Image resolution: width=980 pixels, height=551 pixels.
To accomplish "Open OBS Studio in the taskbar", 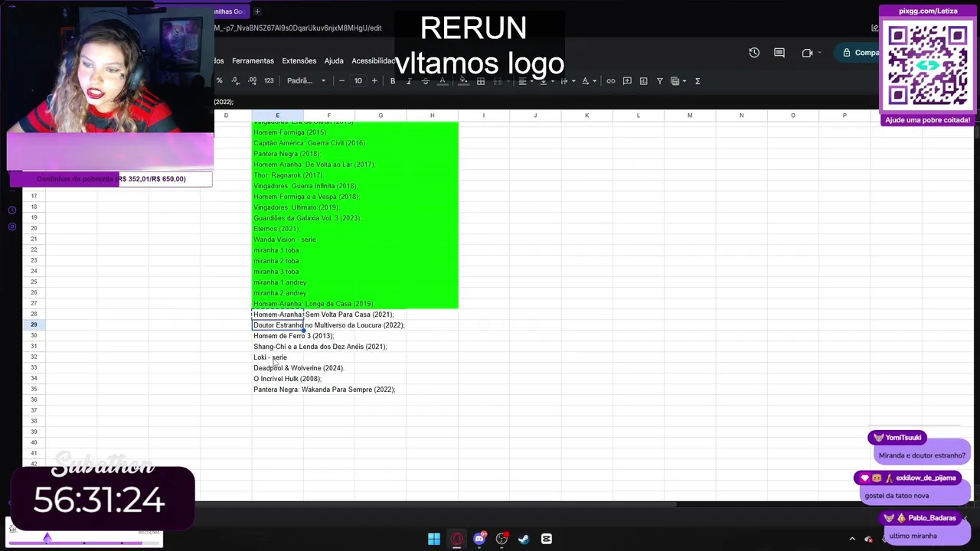I will pos(501,539).
